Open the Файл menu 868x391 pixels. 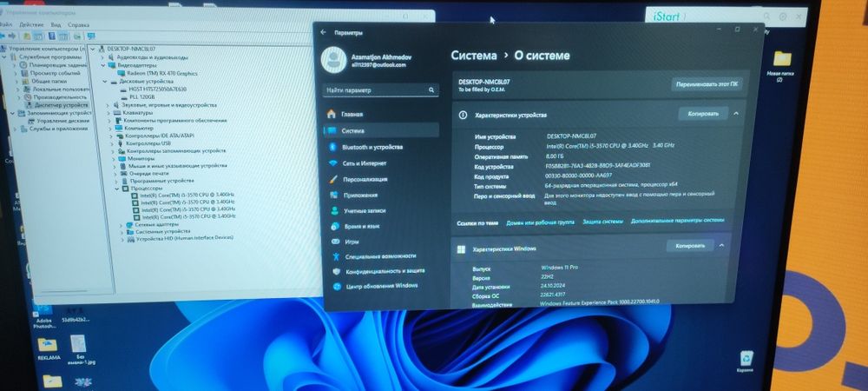(5, 25)
